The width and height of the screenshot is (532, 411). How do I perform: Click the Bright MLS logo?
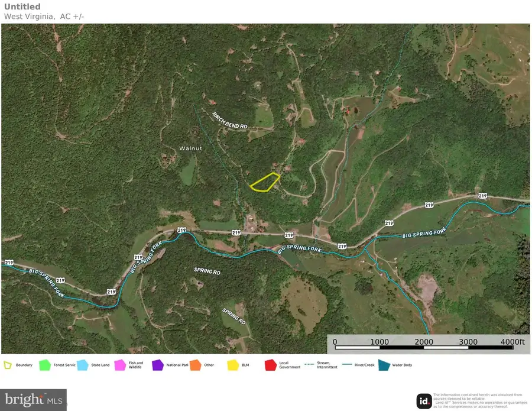point(34,400)
